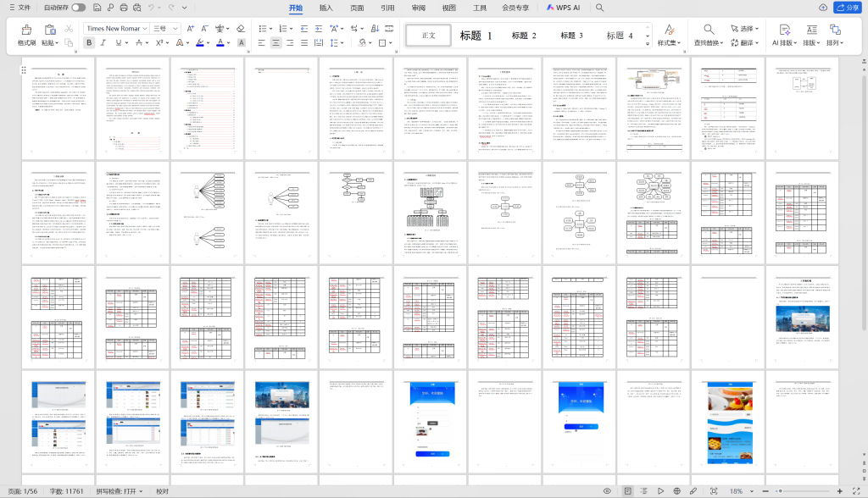
Task: Toggle Bold formatting button
Action: coord(88,42)
